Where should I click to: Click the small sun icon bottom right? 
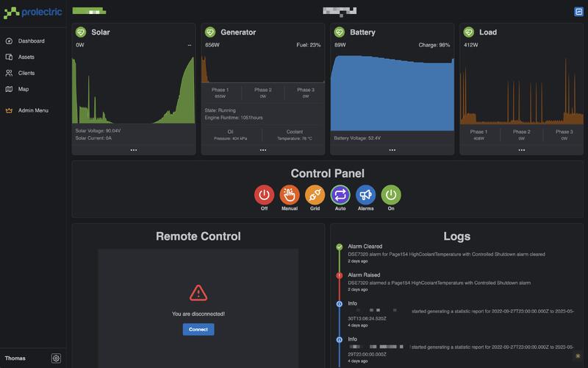578,355
